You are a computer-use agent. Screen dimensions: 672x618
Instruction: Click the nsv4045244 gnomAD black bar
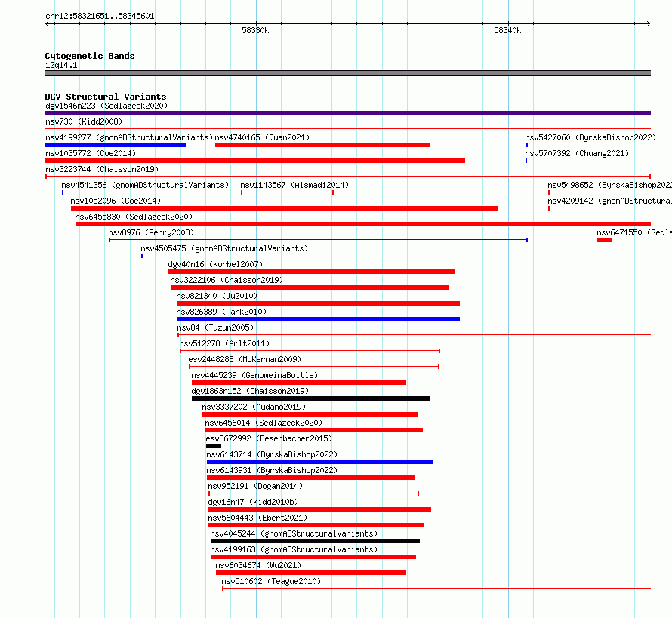[315, 541]
